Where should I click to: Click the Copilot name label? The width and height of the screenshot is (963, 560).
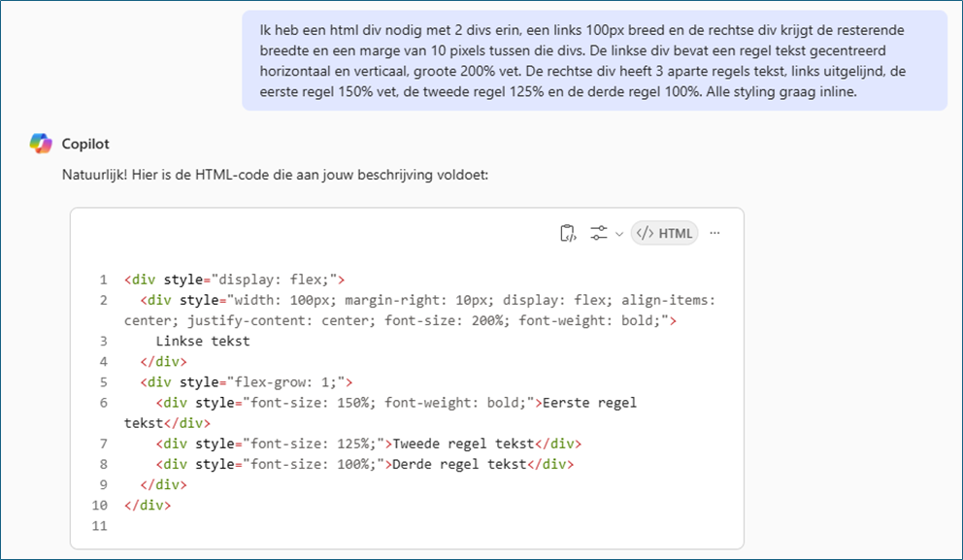(x=85, y=144)
